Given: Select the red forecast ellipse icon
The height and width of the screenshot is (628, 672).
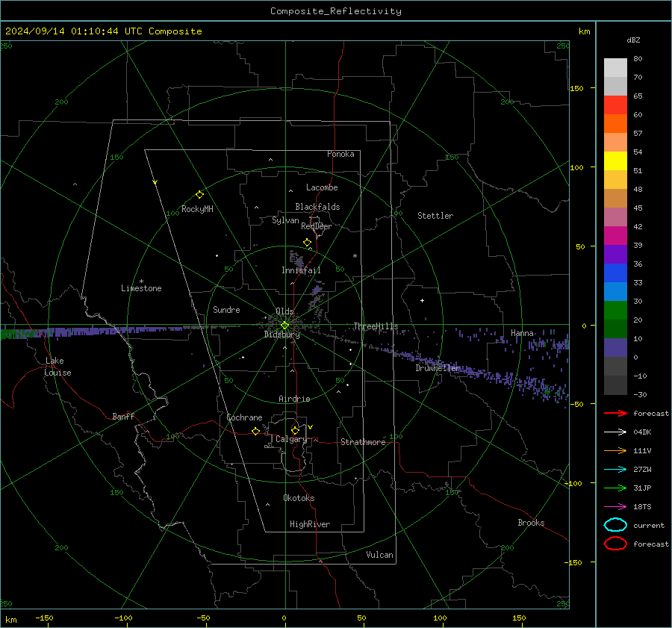Looking at the screenshot, I should [615, 544].
